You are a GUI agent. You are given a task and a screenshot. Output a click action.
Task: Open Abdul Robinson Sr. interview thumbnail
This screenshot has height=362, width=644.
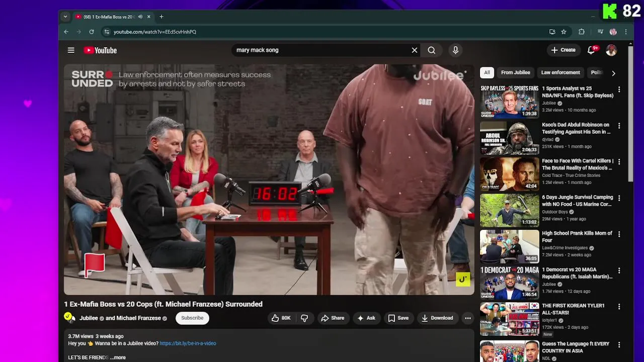(x=509, y=137)
